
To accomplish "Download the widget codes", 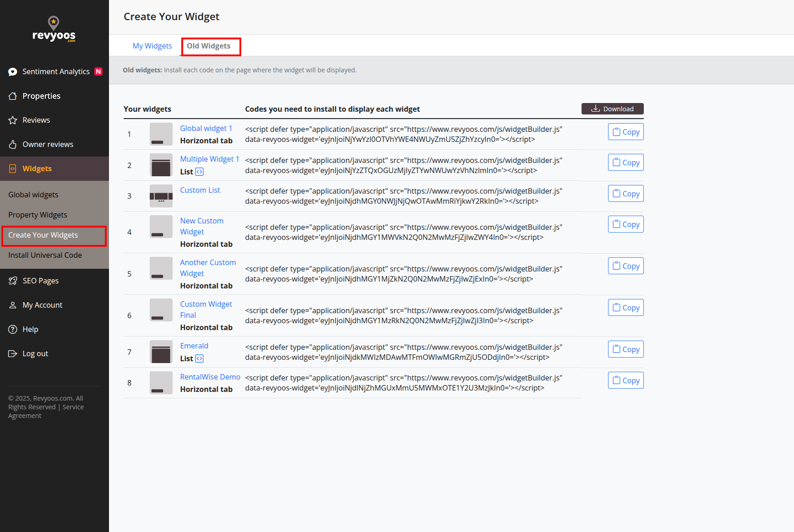I will 613,109.
